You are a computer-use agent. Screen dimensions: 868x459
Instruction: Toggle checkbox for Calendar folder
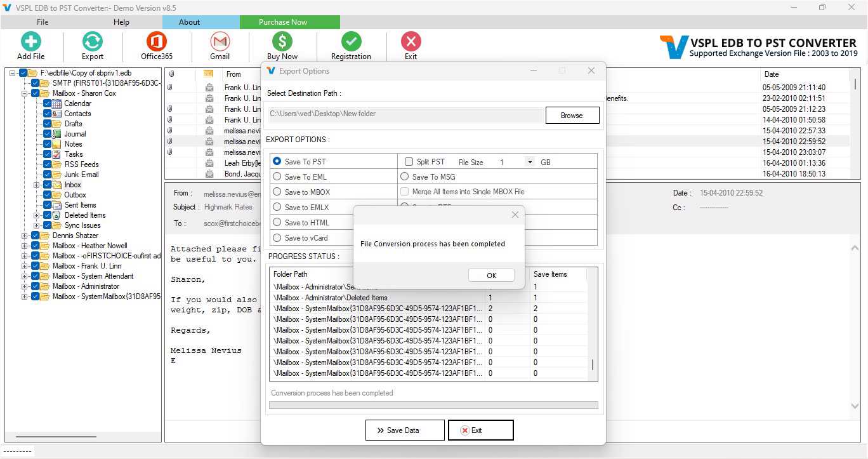tap(47, 103)
